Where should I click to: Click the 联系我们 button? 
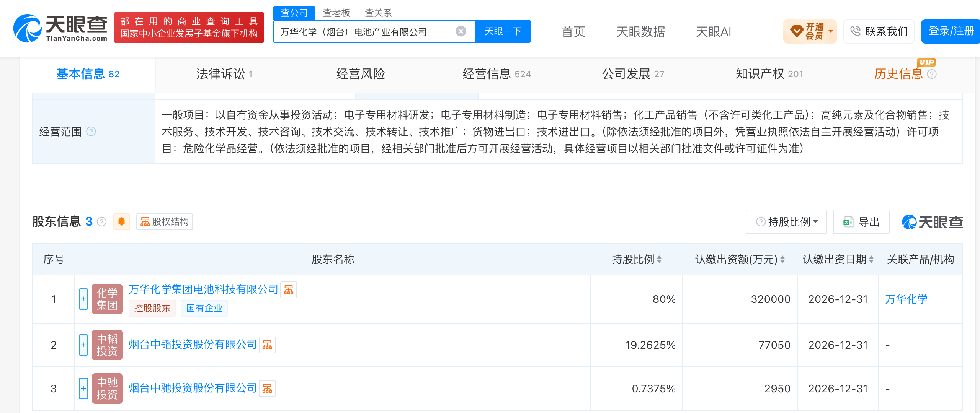tap(879, 31)
